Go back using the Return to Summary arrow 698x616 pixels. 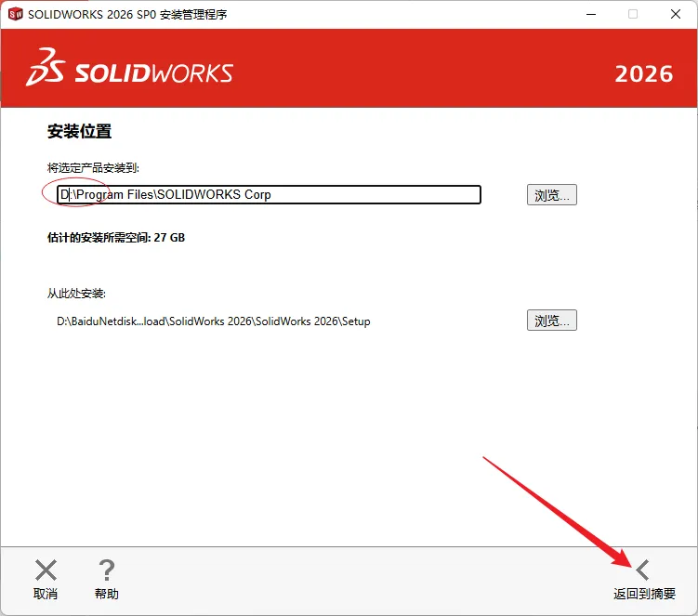(x=643, y=570)
